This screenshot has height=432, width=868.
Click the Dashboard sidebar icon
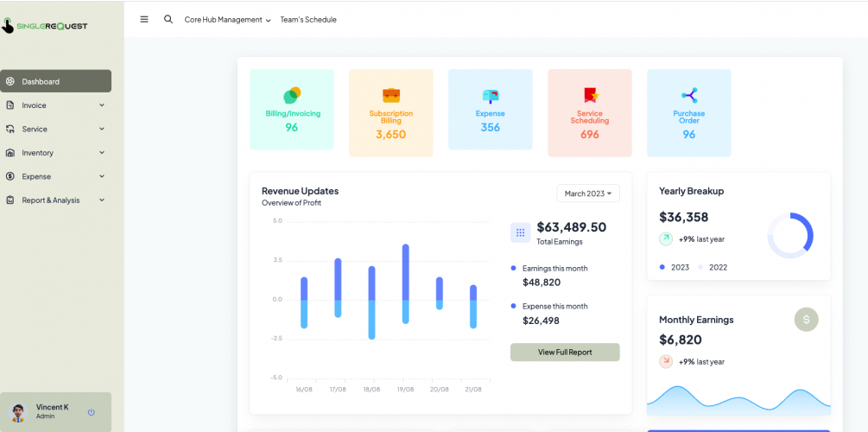tap(10, 81)
